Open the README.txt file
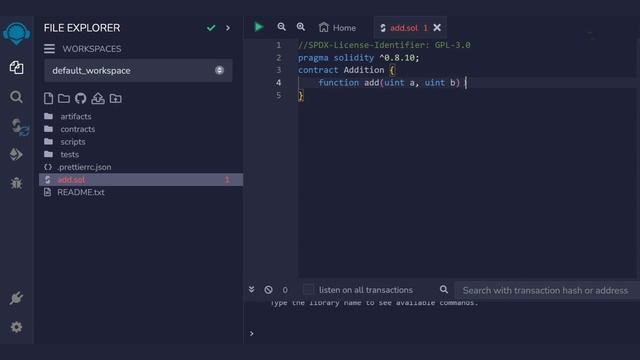The width and height of the screenshot is (640, 360). coord(80,192)
